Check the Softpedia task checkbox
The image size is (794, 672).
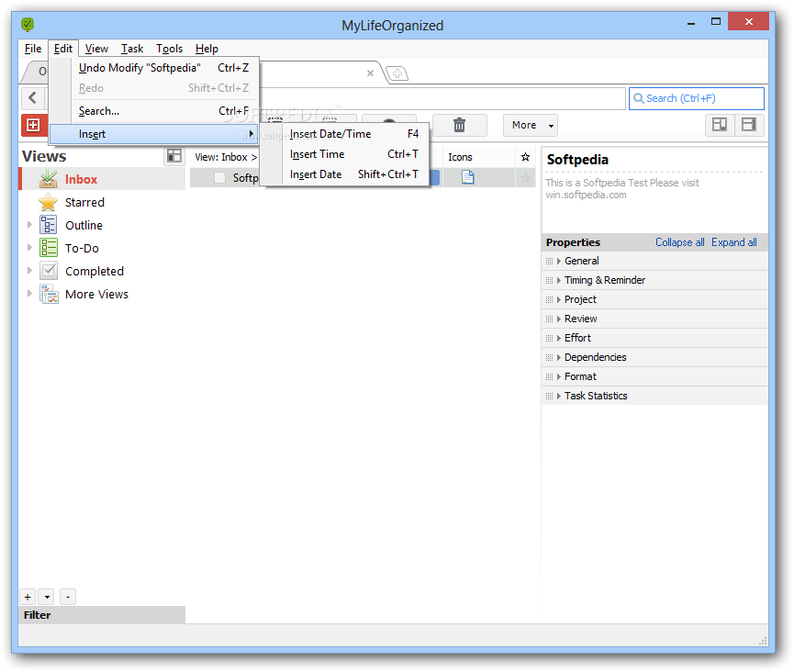[219, 178]
